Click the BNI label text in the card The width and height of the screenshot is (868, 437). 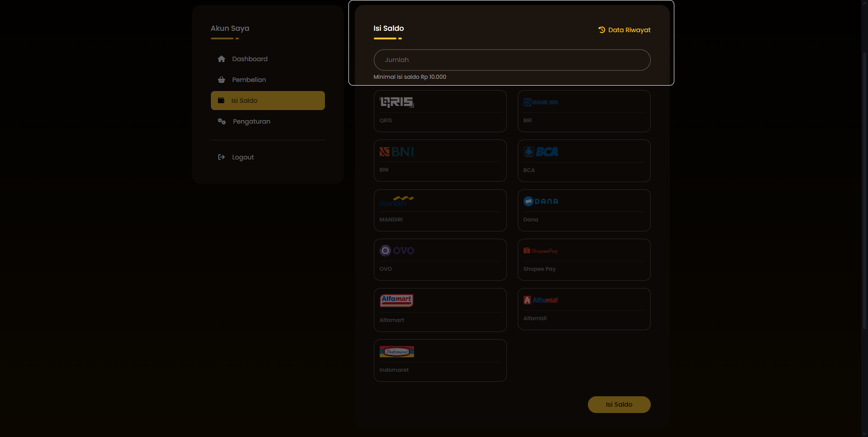coord(384,170)
